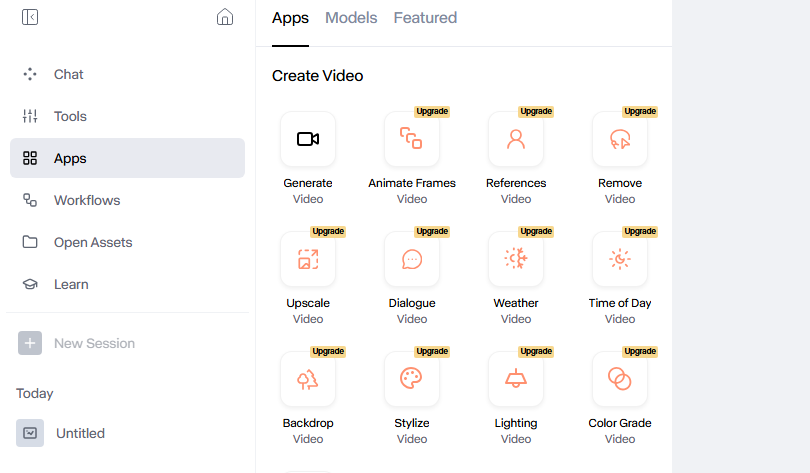Start a New Session

93,343
